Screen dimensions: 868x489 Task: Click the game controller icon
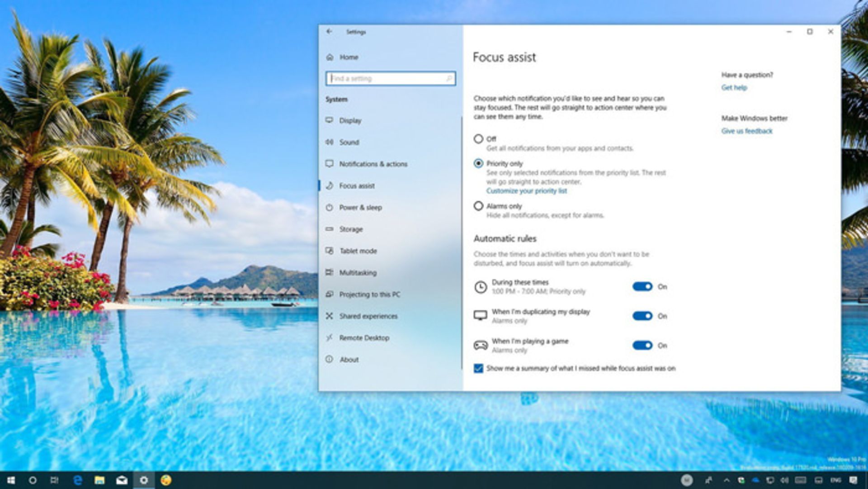(480, 346)
